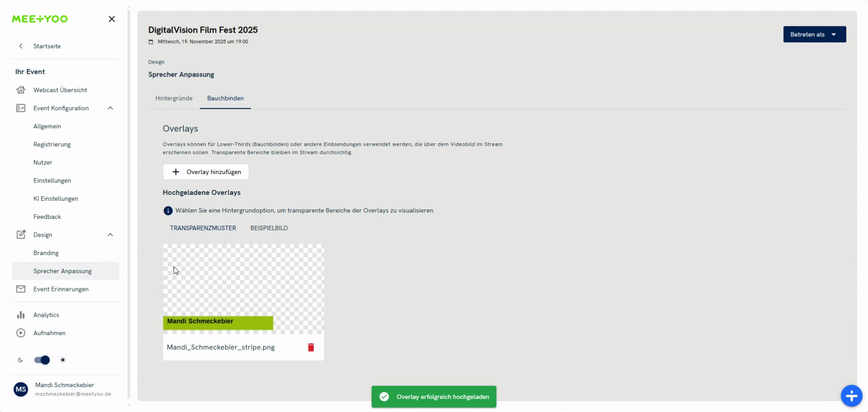Click the Aufnahmen play icon
Viewport: 868px width, 412px height.
coord(21,333)
